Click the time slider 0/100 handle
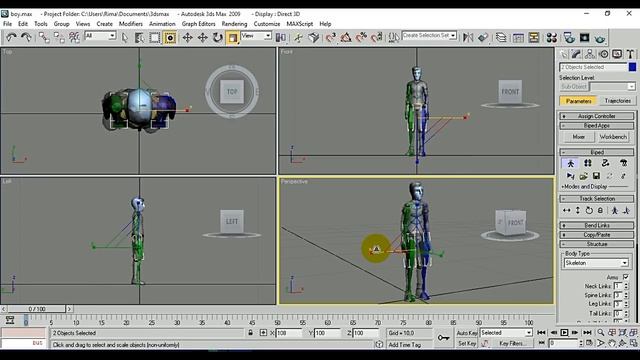The height and width of the screenshot is (360, 640). click(37, 309)
